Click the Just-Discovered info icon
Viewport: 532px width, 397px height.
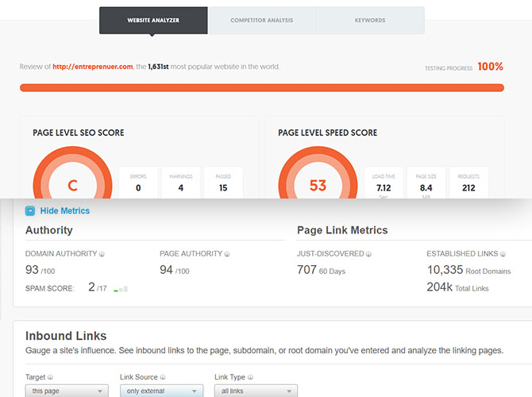(368, 254)
